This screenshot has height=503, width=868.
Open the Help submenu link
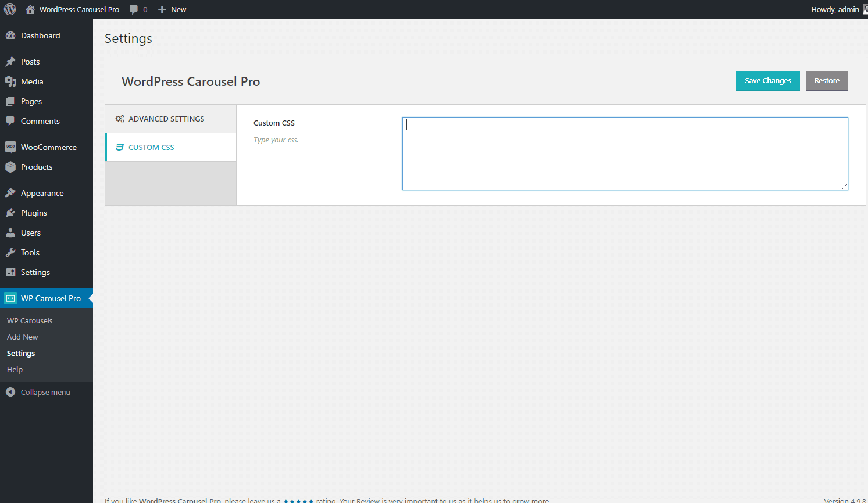15,369
